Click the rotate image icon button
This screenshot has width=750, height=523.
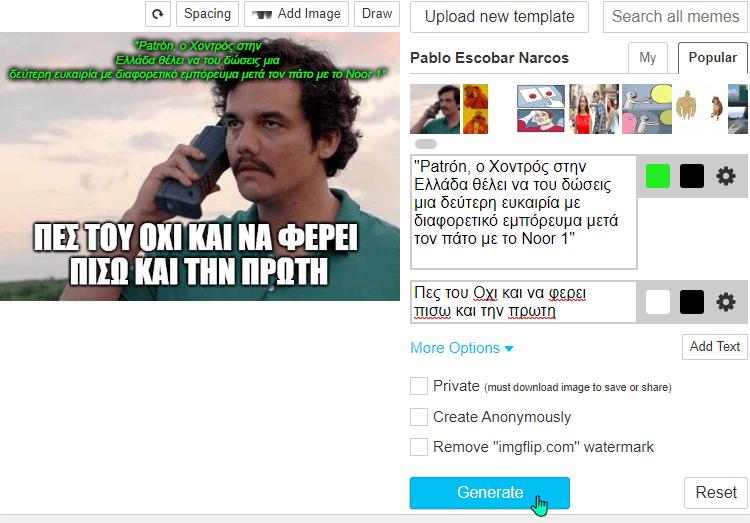[158, 14]
